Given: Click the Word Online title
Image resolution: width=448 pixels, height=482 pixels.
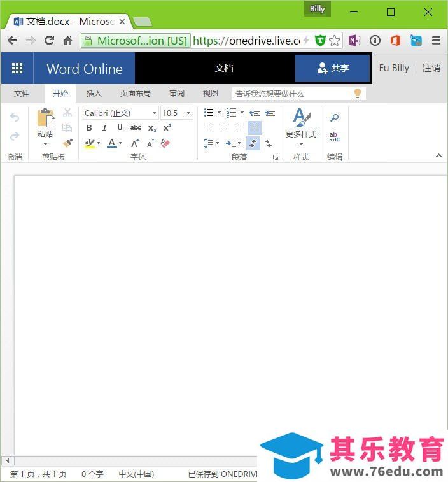Looking at the screenshot, I should pyautogui.click(x=85, y=69).
